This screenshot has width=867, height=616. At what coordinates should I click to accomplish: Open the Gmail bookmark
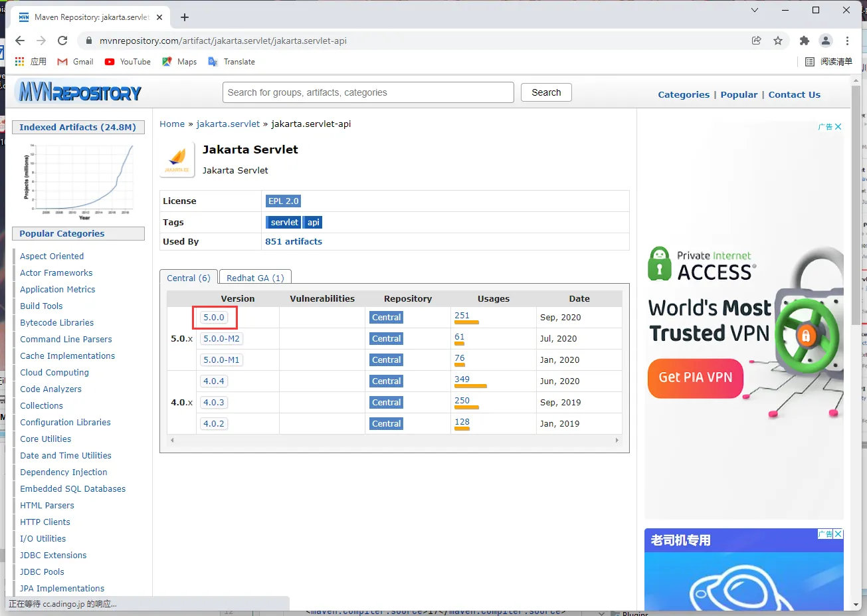coord(75,62)
